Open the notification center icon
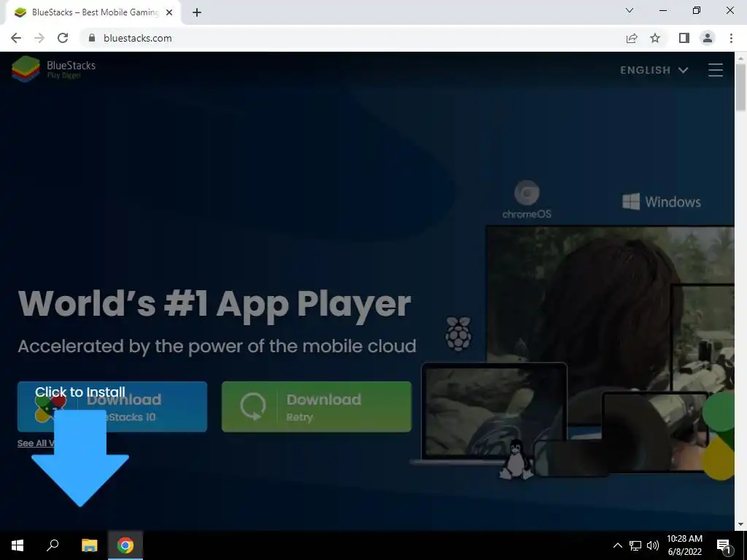747x560 pixels. point(724,546)
